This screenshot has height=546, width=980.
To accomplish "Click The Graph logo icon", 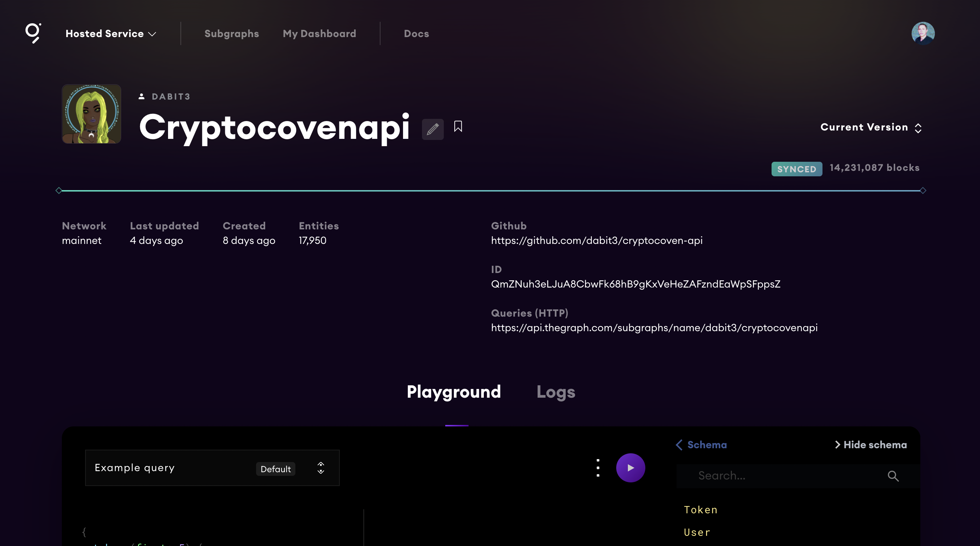I will (33, 33).
